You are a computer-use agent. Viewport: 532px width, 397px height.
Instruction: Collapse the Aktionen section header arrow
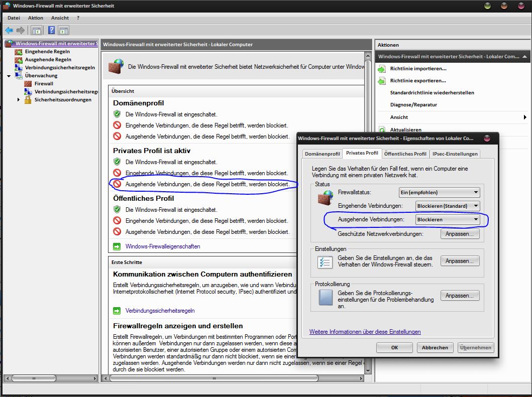tap(524, 57)
